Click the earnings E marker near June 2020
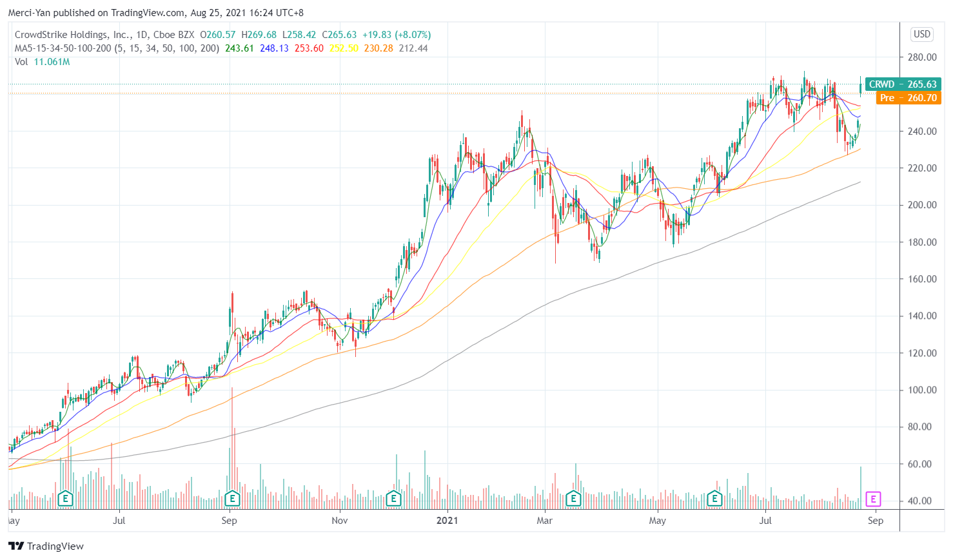Screen dimensions: 953x560 point(65,498)
